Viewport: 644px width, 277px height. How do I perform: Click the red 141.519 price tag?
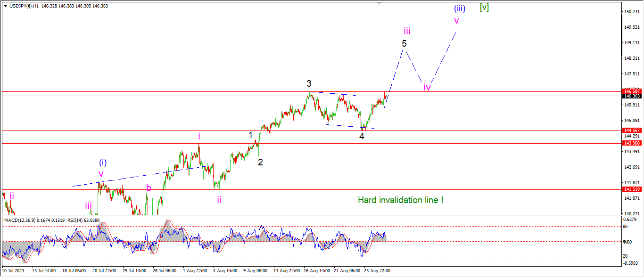coord(632,189)
